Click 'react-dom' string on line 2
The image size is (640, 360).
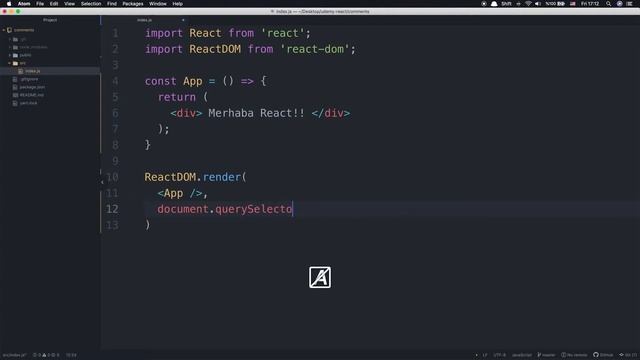[x=315, y=49]
